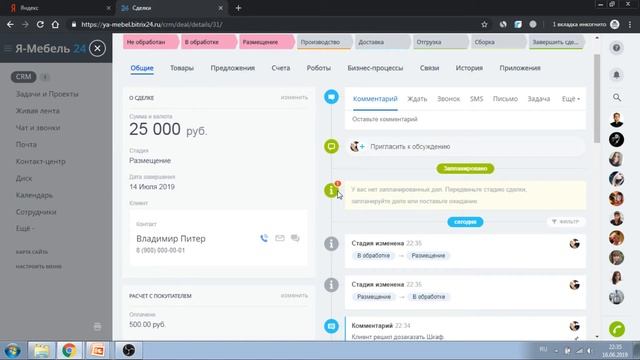
Task: Select Ждать activity tab
Action: [417, 99]
